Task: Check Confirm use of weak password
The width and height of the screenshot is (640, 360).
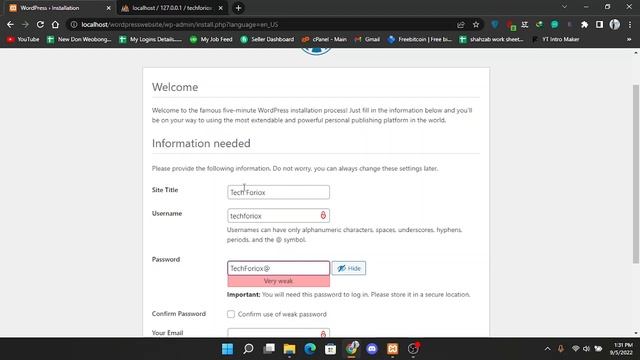Action: pyautogui.click(x=231, y=314)
